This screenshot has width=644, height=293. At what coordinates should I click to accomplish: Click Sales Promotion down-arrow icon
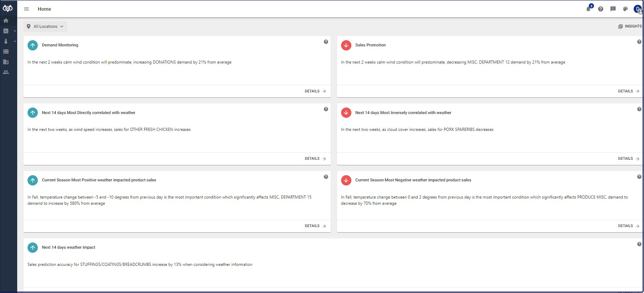pyautogui.click(x=346, y=45)
